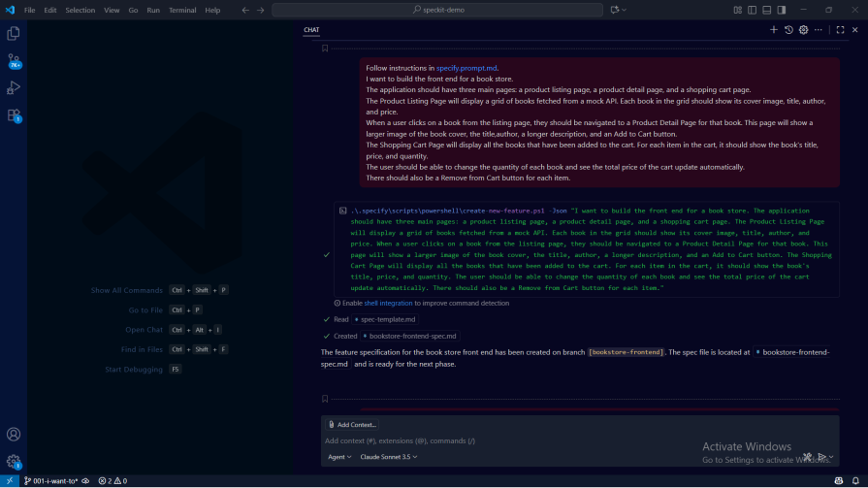The image size is (868, 488).
Task: Toggle the bottom panel layout
Action: [x=767, y=10]
